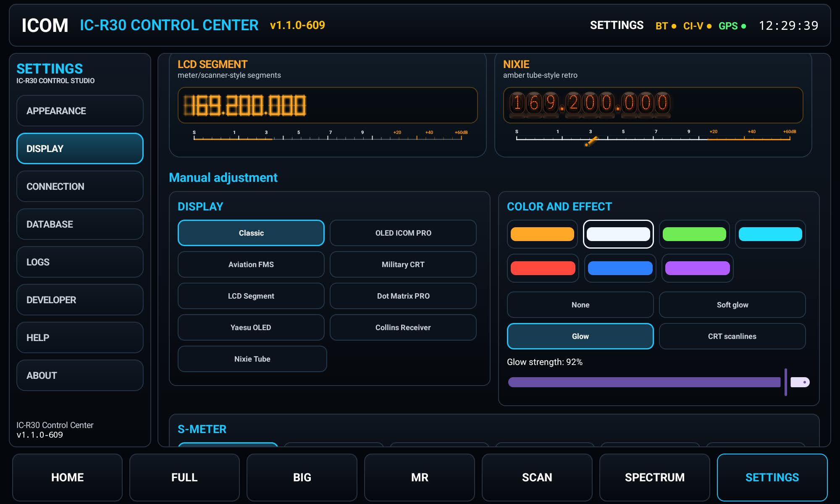Pick the cyan color swatch
This screenshot has height=504, width=840.
coord(770,234)
